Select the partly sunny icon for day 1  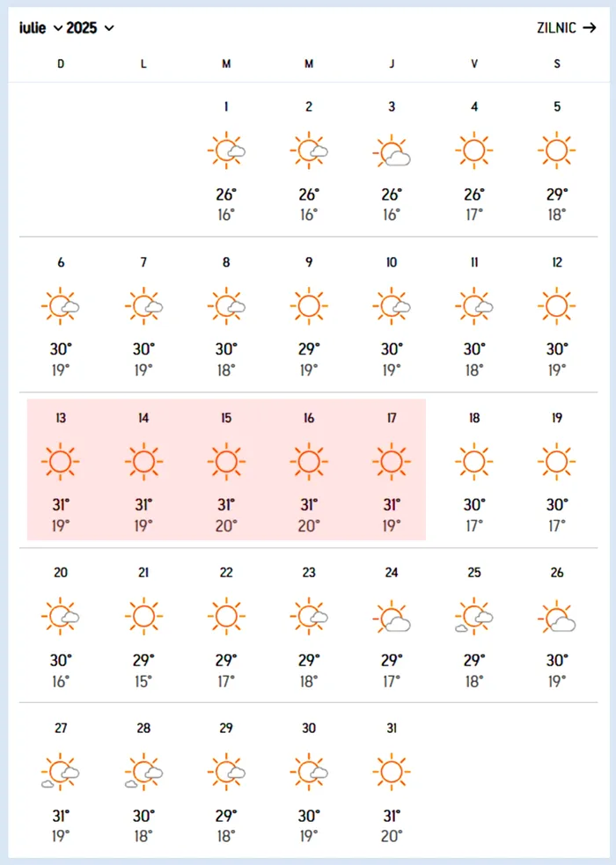226,150
